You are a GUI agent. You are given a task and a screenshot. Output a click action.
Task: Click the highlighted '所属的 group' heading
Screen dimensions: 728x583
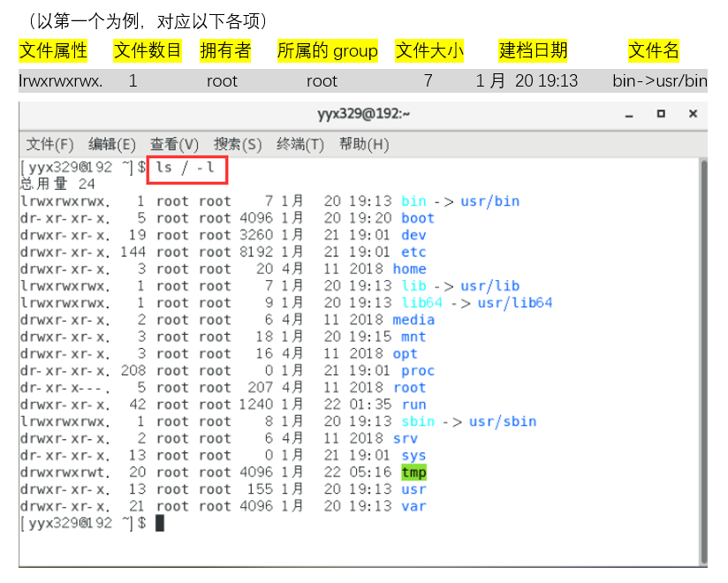coord(327,50)
